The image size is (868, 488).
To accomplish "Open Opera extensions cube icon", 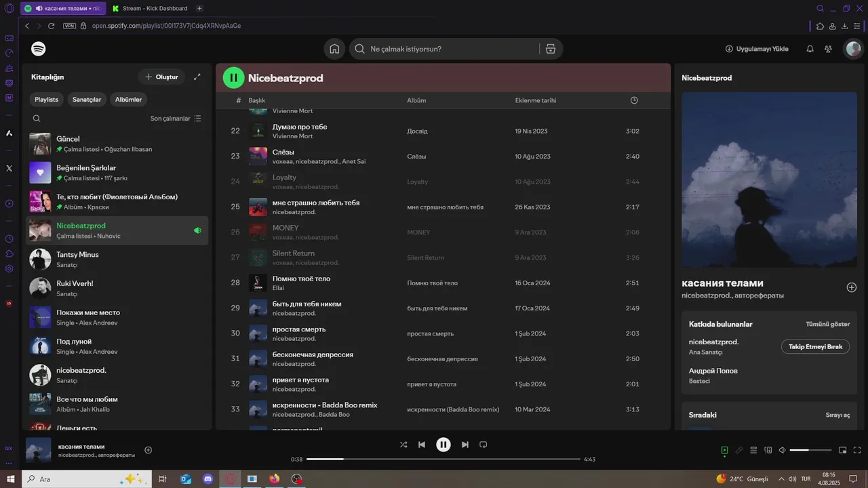I will pyautogui.click(x=821, y=26).
